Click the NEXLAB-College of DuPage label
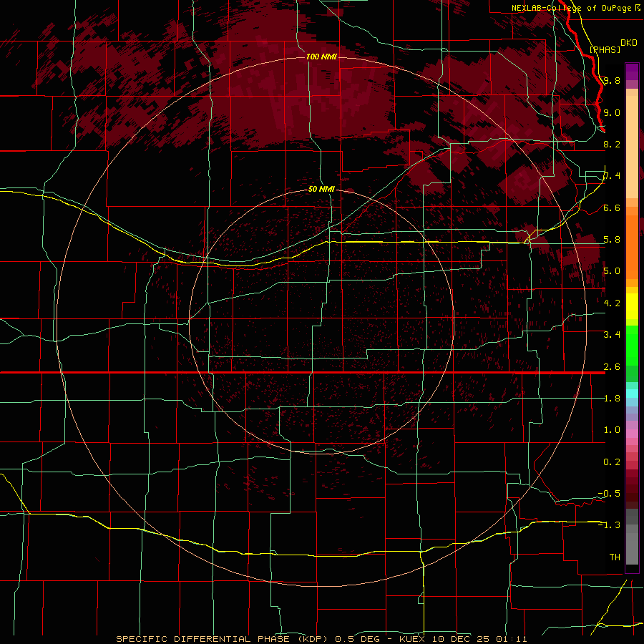Screen dimensions: 644x644 point(572,8)
